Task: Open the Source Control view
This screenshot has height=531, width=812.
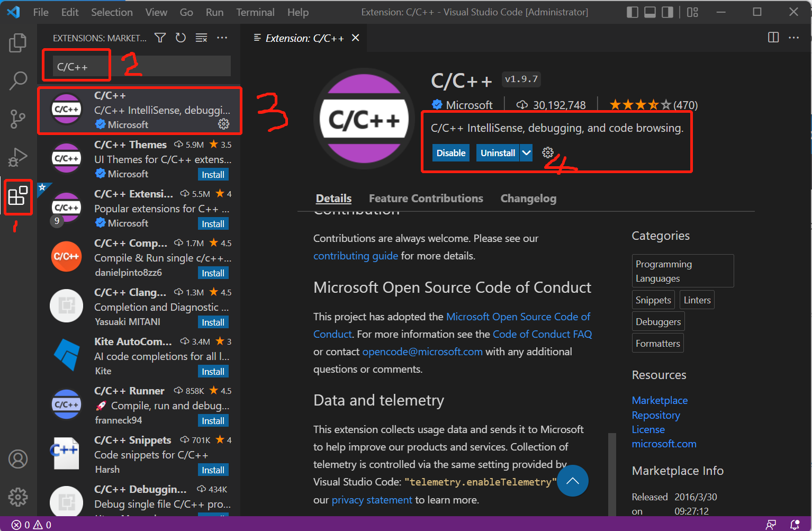Action: 18,119
